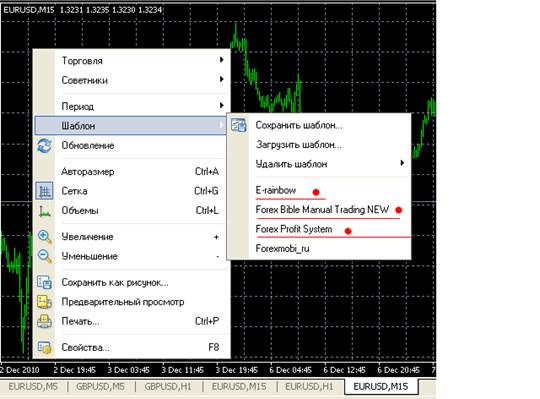
Task: Select the active EURUSD,M15 tab
Action: point(381,386)
